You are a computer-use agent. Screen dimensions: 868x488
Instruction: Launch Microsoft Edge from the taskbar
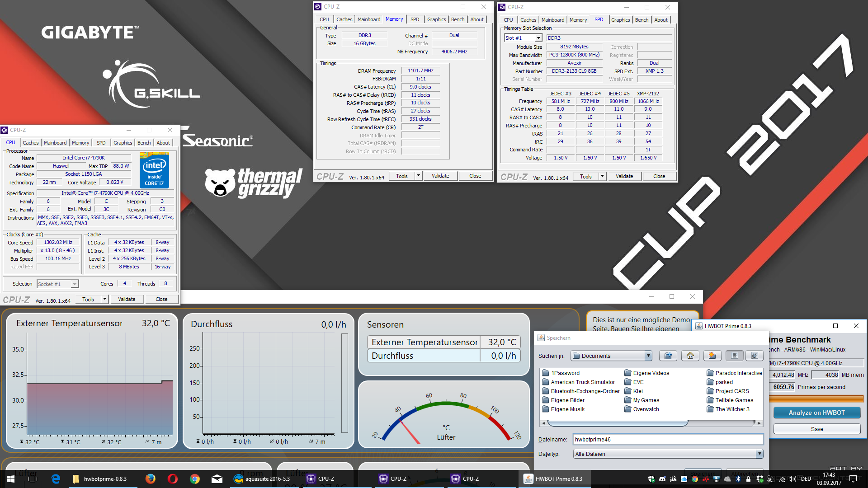click(x=56, y=479)
